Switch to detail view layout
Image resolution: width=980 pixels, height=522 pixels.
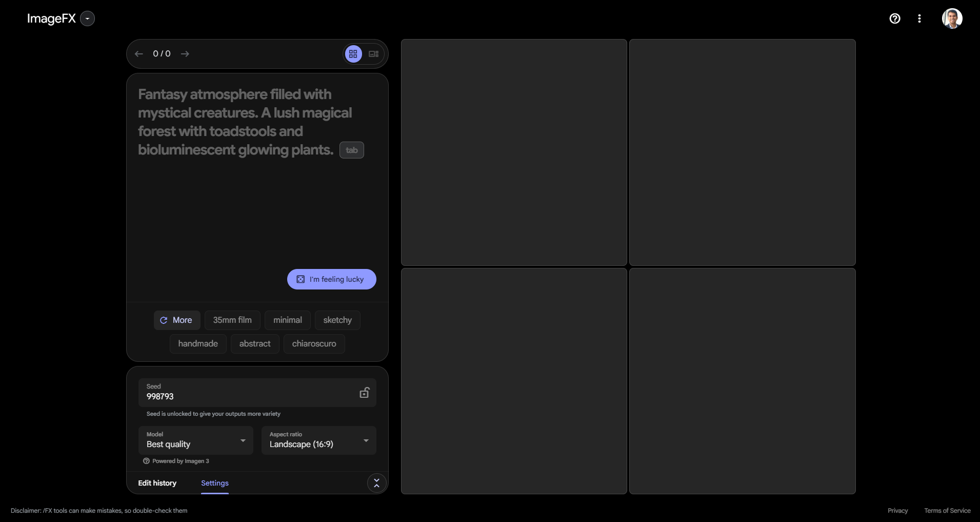(374, 54)
